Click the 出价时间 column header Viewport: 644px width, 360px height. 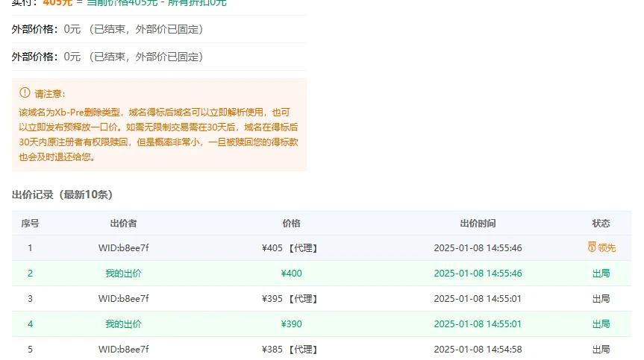(x=478, y=223)
